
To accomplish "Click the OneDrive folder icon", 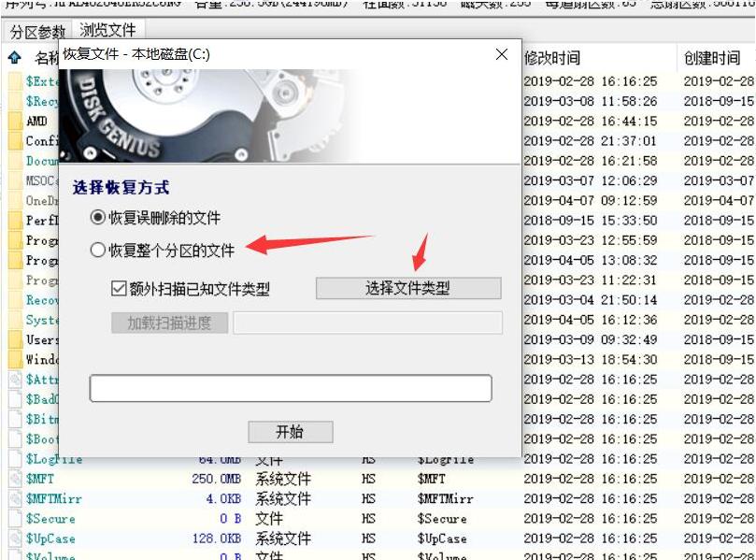I will coord(16,200).
